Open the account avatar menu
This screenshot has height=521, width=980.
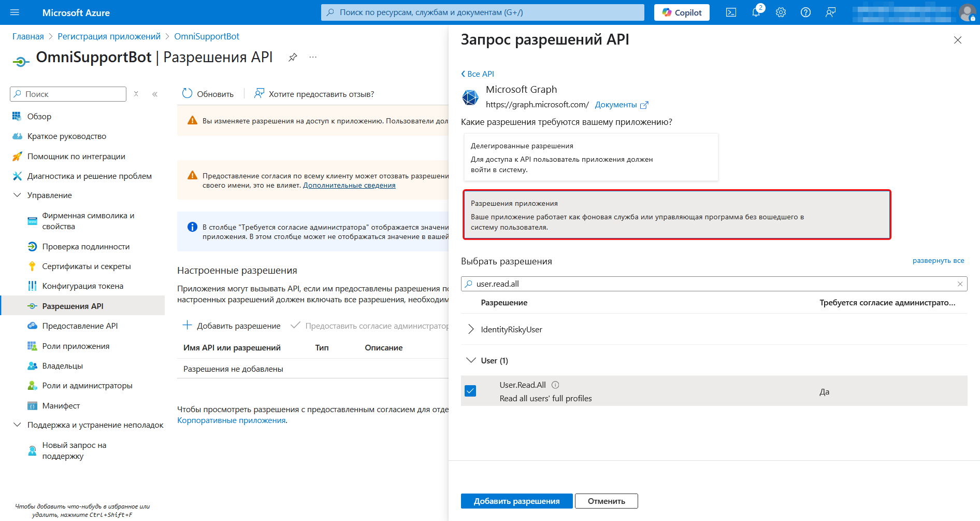[967, 12]
